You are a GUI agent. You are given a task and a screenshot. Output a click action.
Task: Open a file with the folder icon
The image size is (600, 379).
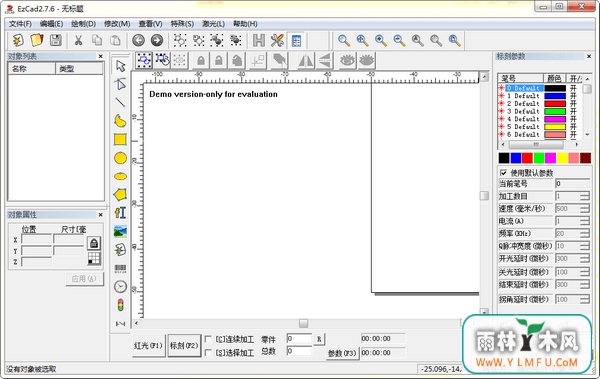tap(37, 40)
